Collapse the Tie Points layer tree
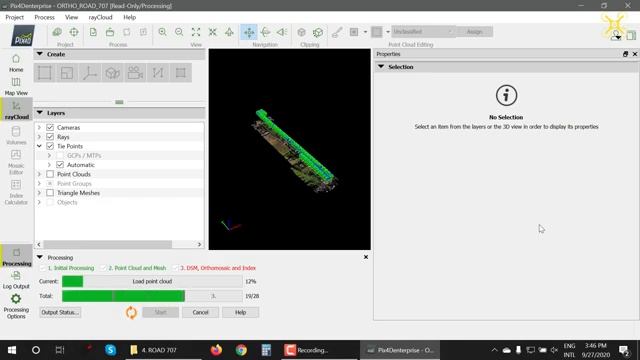Image resolution: width=640 pixels, height=360 pixels. tap(40, 146)
